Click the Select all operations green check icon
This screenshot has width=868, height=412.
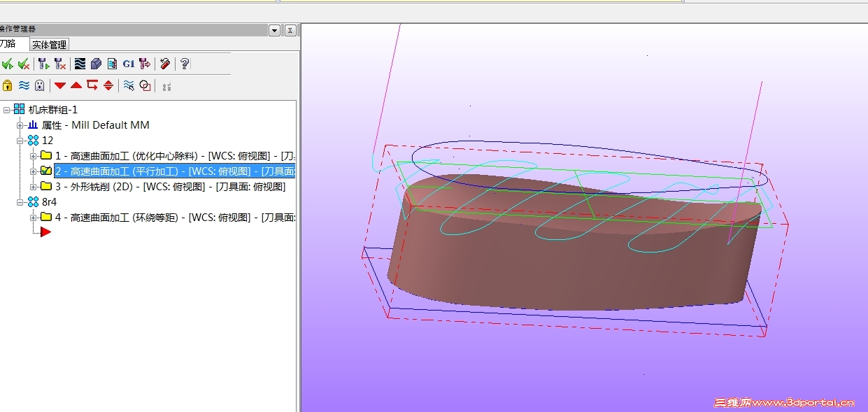(x=7, y=64)
